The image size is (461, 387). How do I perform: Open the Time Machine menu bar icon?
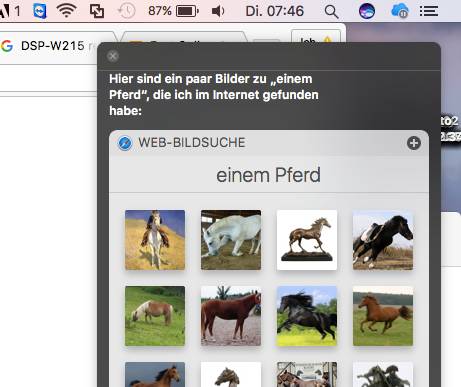click(127, 11)
